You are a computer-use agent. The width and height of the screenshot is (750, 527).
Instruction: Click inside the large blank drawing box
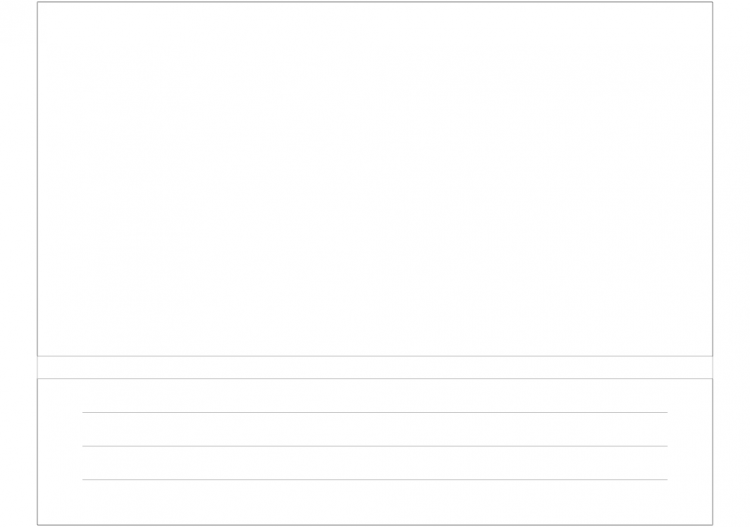375,179
